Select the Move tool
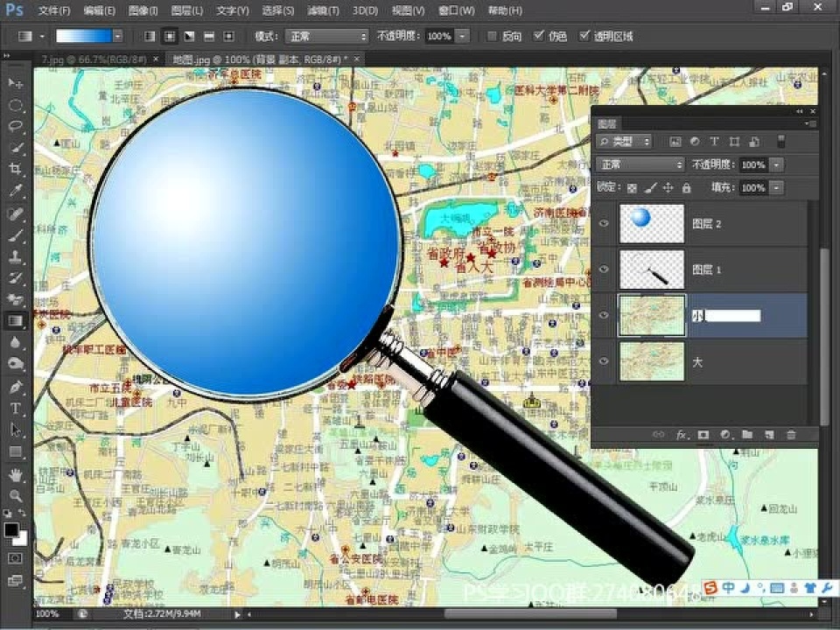This screenshot has height=630, width=840. pyautogui.click(x=16, y=83)
